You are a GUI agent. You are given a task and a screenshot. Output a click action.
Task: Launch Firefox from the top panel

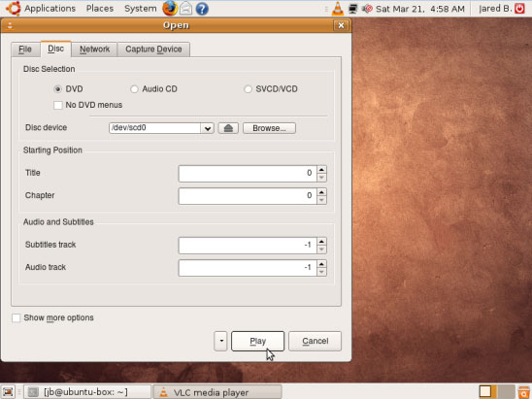170,8
